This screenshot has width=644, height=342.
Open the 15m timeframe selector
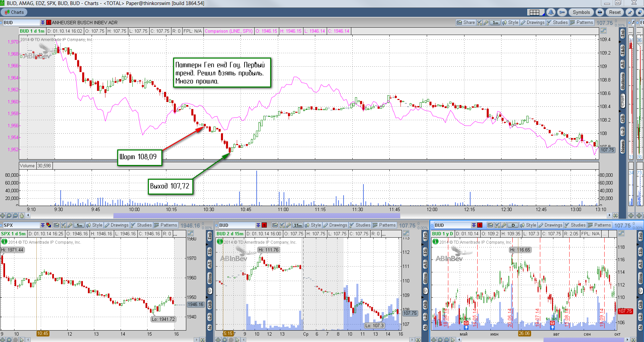[297, 225]
